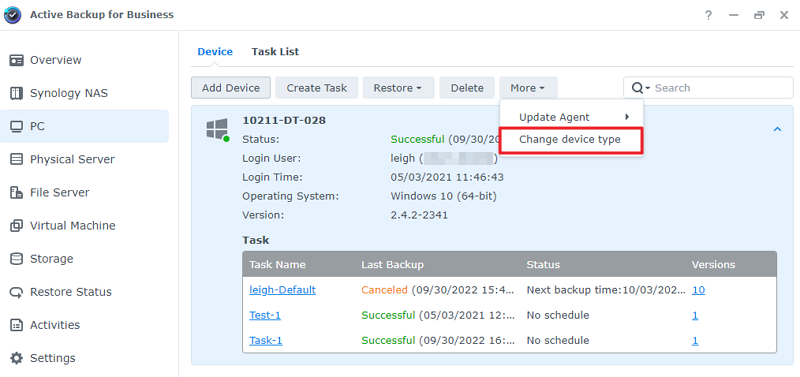Image resolution: width=800 pixels, height=377 pixels.
Task: Click the Add Device button
Action: 231,88
